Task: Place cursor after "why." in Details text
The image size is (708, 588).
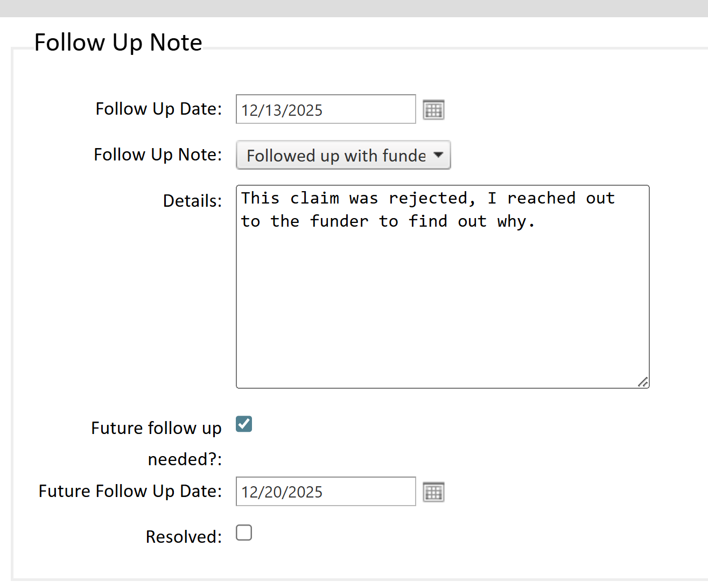Action: pos(534,221)
